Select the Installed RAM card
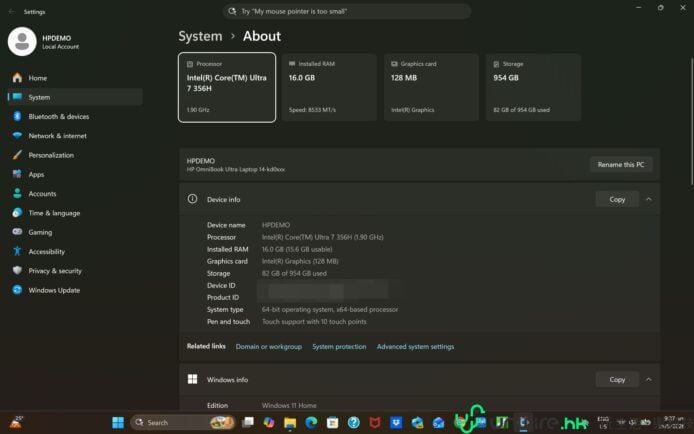 [x=329, y=87]
